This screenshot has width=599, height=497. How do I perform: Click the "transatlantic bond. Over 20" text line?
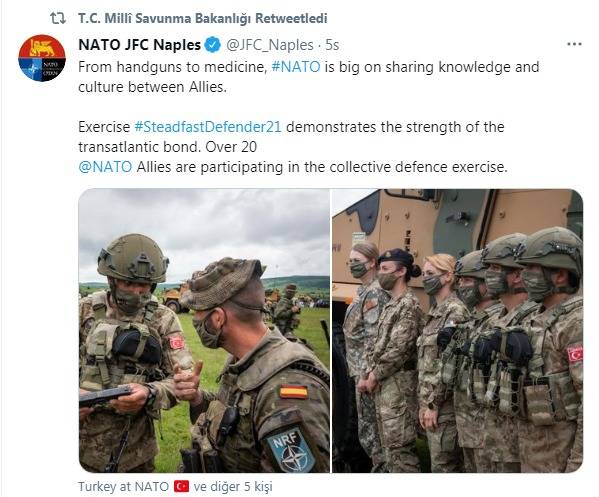167,147
